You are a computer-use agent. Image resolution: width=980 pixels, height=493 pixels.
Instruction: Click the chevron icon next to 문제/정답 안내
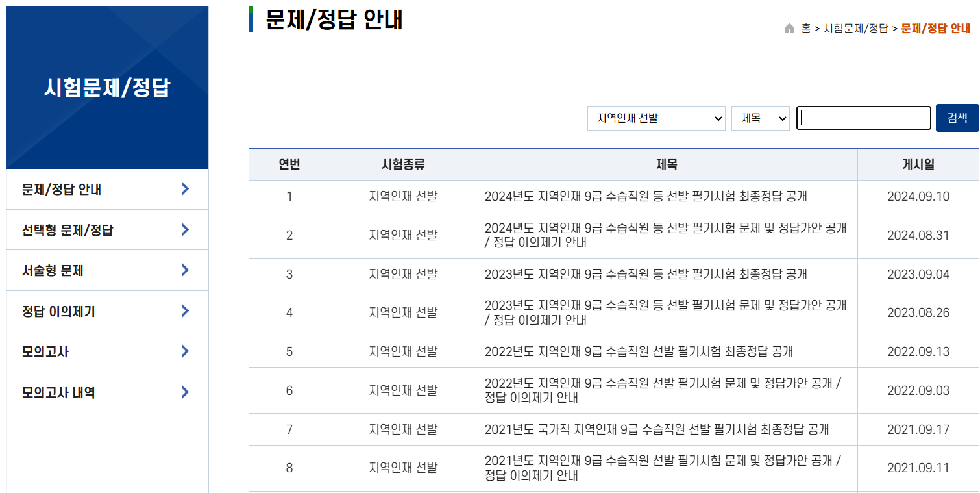pyautogui.click(x=184, y=189)
